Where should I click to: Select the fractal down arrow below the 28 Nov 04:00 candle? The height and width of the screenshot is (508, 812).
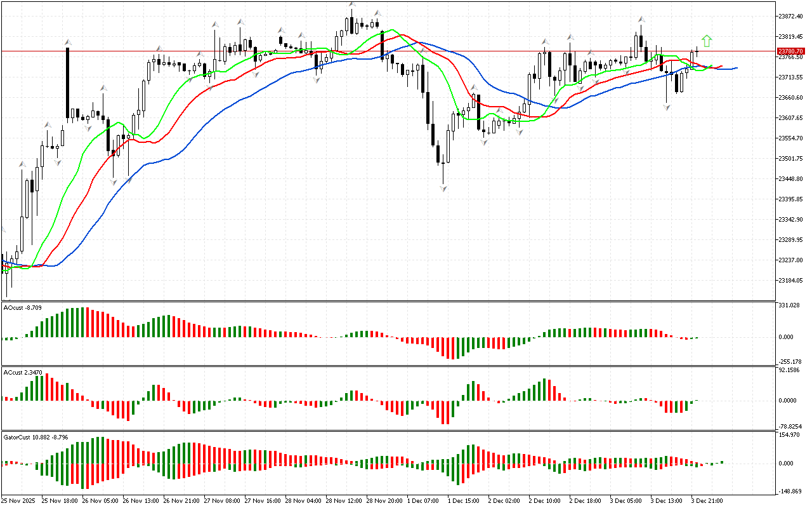click(317, 80)
